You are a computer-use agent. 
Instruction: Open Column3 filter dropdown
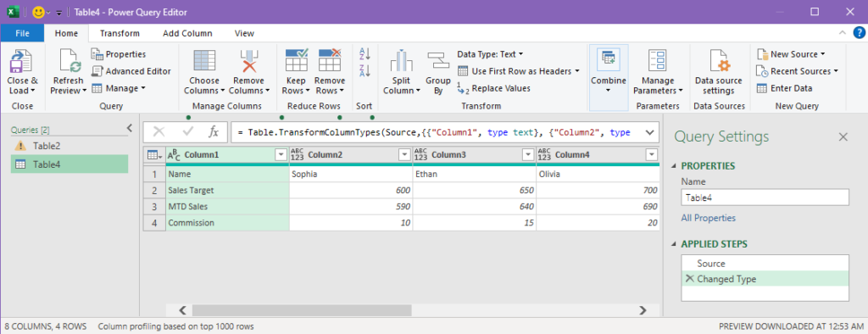click(x=528, y=155)
